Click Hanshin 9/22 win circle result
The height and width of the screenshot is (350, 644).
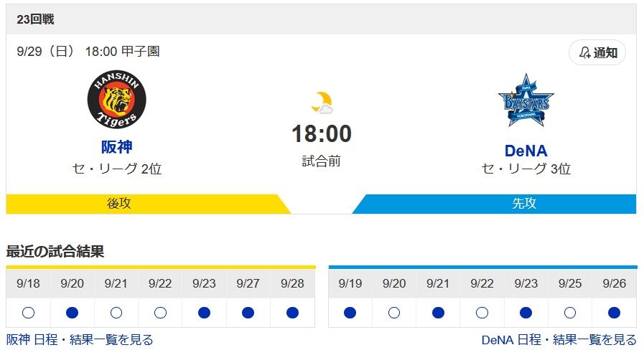click(x=160, y=313)
